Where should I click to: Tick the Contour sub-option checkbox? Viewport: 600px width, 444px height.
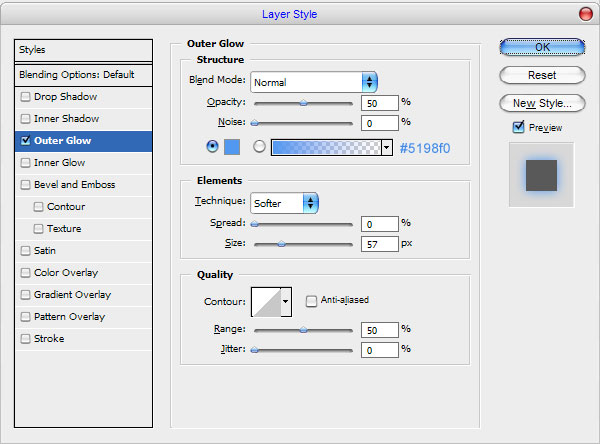(38, 207)
